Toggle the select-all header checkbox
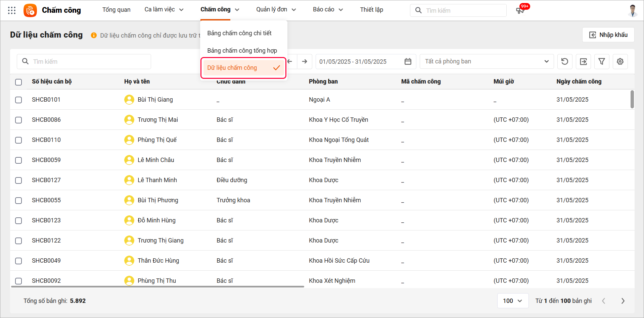The height and width of the screenshot is (318, 644). click(x=18, y=82)
